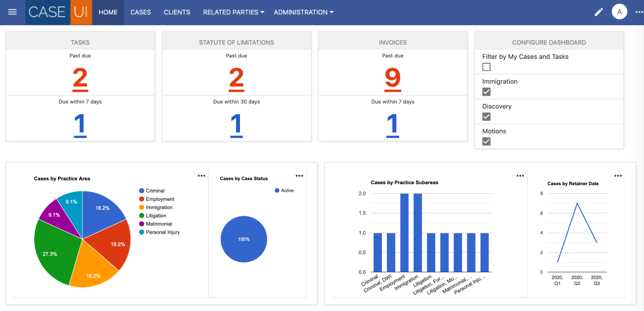Open the Administration dropdown menu
Screen dimensions: 644x311
(304, 12)
